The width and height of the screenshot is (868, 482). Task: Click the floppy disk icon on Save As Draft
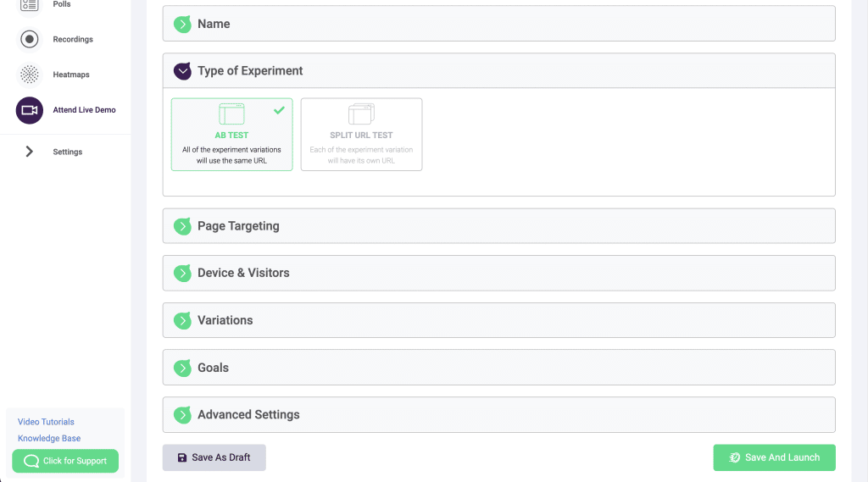tap(181, 457)
